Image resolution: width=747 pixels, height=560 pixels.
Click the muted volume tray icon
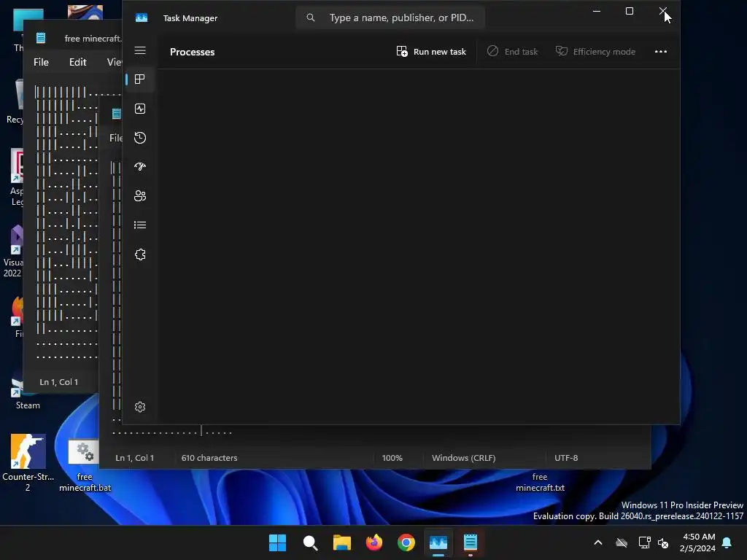pyautogui.click(x=662, y=542)
